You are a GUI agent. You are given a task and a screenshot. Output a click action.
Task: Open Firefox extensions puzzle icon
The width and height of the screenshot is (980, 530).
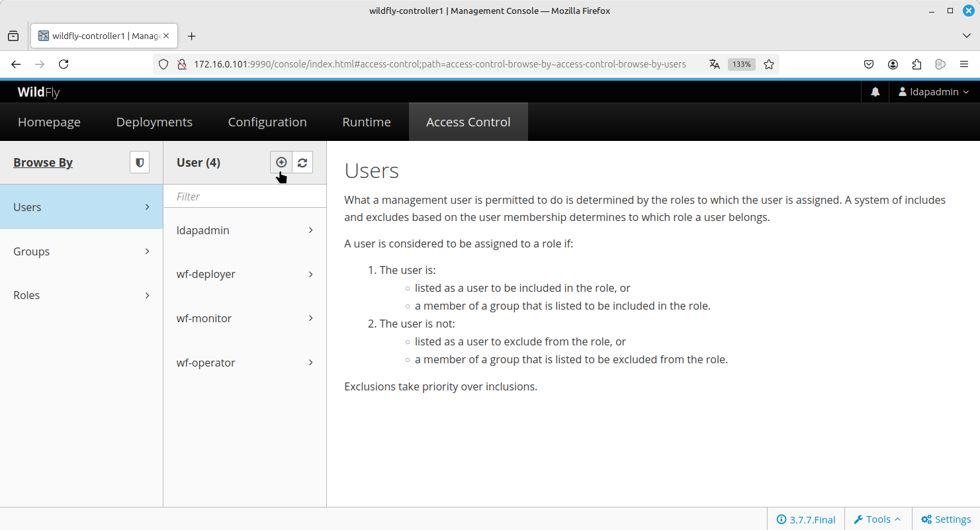pyautogui.click(x=916, y=64)
